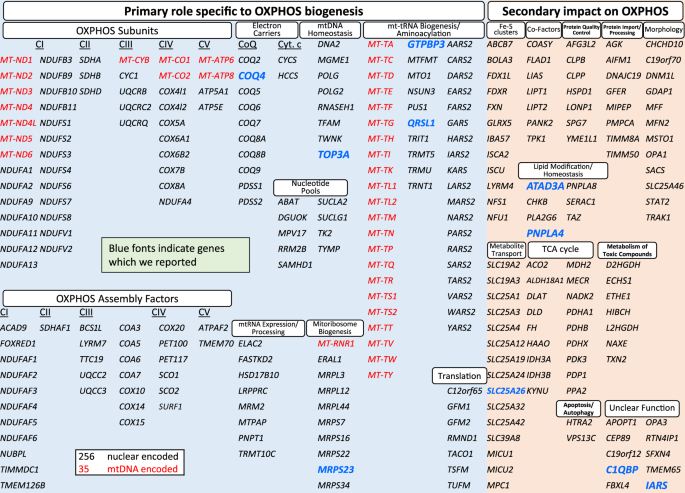Image resolution: width=685 pixels, height=493 pixels.
Task: Click the red gene MT-ATP6
Action: [216, 60]
